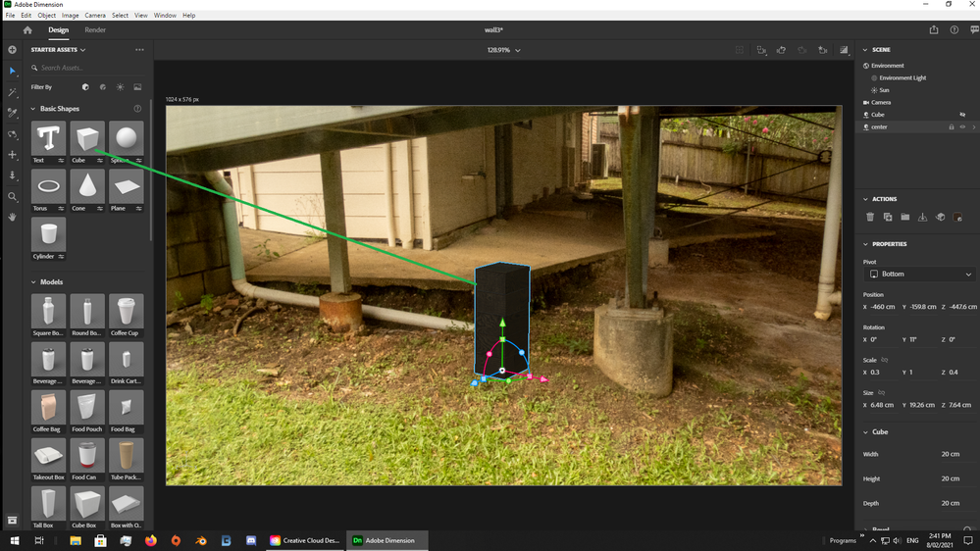Collapse the Actions panel

click(x=865, y=199)
